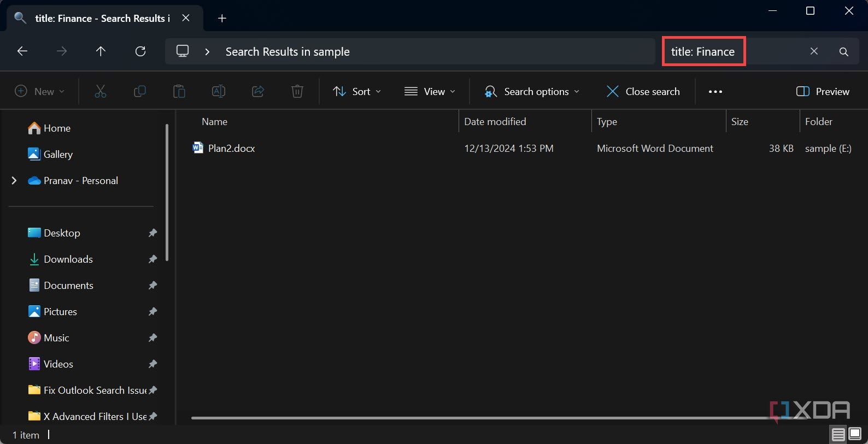
Task: Open the Videos quick access folder
Action: click(51, 364)
